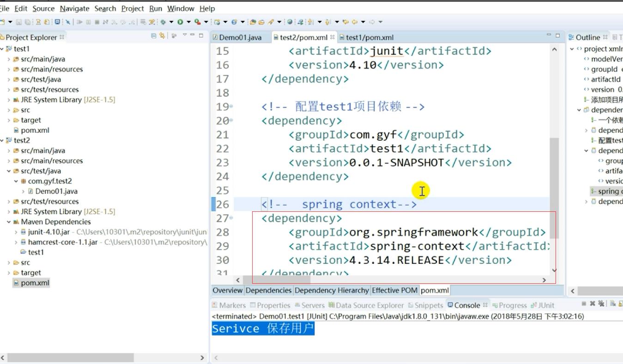Toggle Link with Editor in Project Explorer
The height and width of the screenshot is (364, 623).
coord(162,36)
